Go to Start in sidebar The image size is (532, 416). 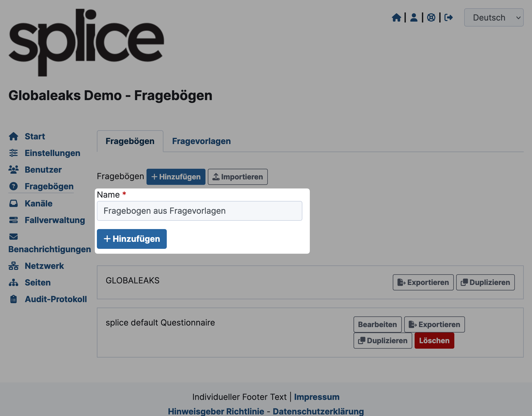tap(35, 136)
